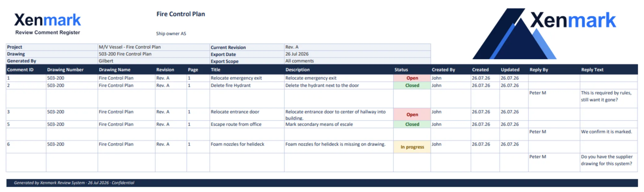
Task: Click the Open status of comment 1
Action: point(412,78)
